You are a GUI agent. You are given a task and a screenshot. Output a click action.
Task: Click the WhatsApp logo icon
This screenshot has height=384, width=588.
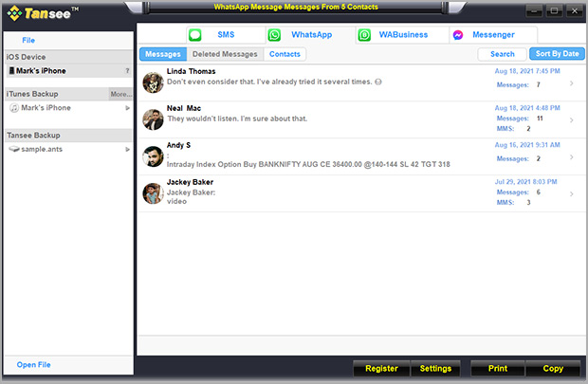(x=275, y=35)
